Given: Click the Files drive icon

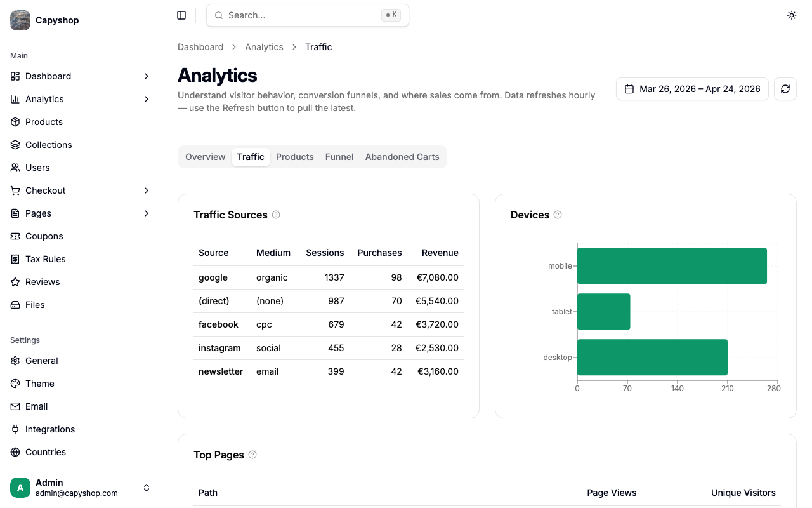Looking at the screenshot, I should coord(15,305).
